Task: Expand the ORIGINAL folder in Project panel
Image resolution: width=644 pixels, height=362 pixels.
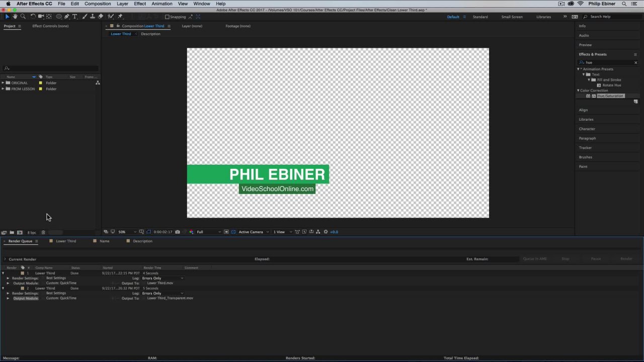Action: click(3, 82)
